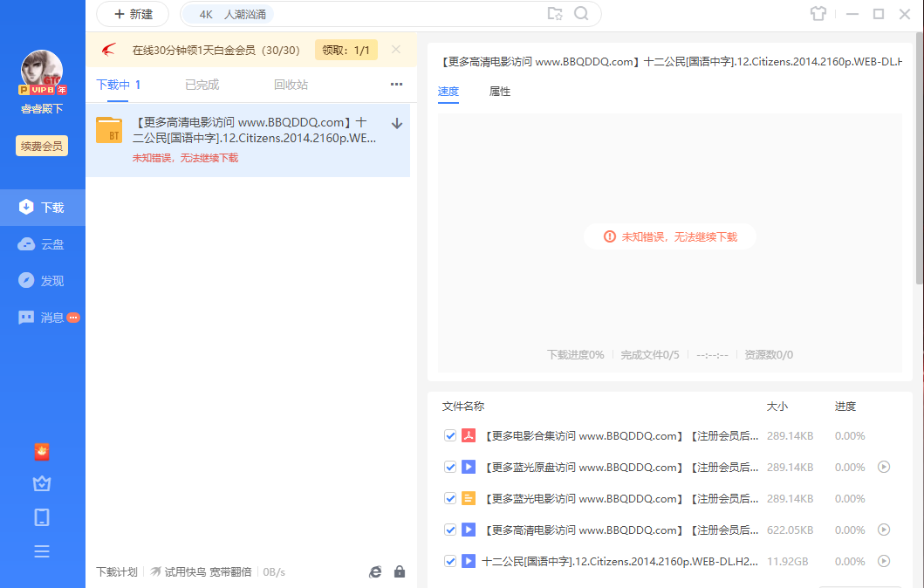
Task: Open the ellipsis menu next to 回收站
Action: point(396,85)
